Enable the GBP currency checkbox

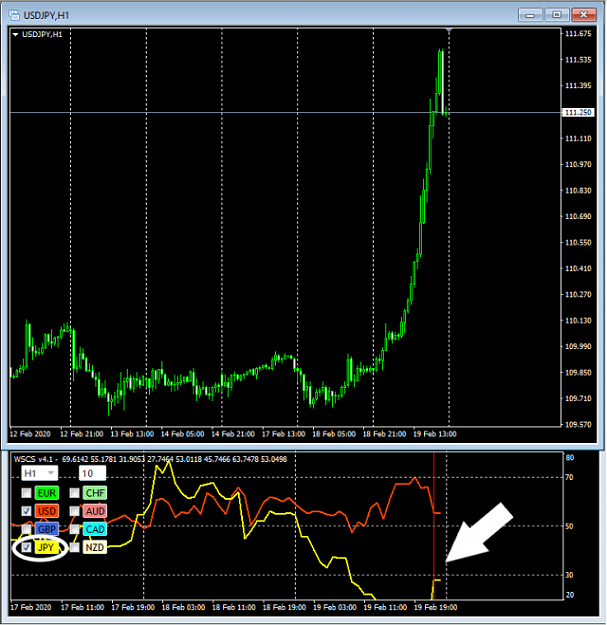coord(27,529)
